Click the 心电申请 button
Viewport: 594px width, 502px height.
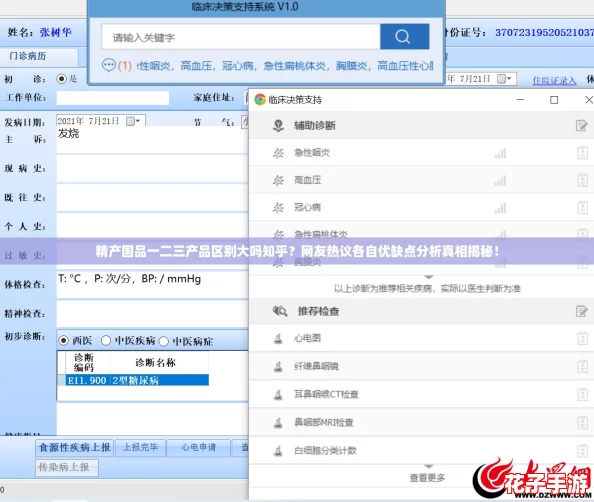click(199, 448)
